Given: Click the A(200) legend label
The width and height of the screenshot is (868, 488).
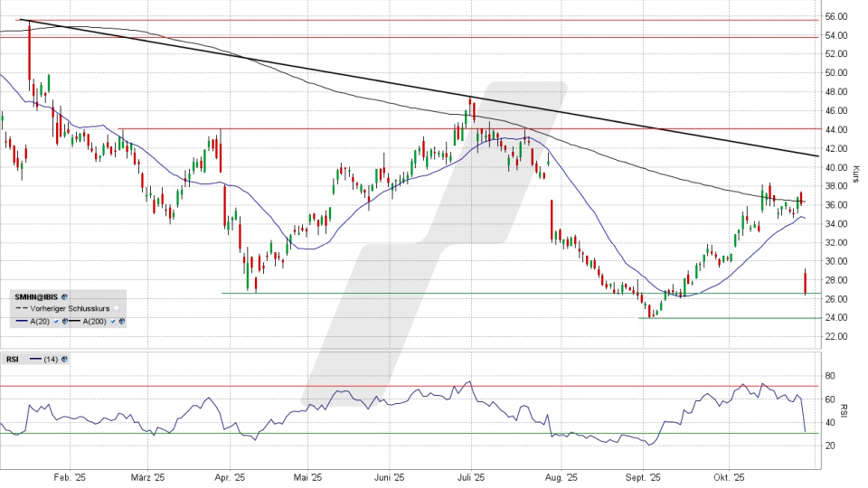Looking at the screenshot, I should (95, 322).
